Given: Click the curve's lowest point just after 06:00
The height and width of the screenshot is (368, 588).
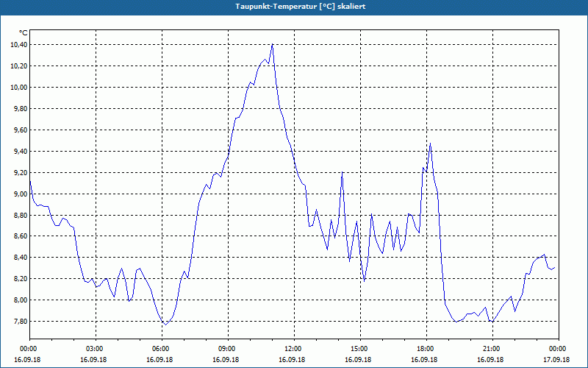Looking at the screenshot, I should [x=165, y=325].
